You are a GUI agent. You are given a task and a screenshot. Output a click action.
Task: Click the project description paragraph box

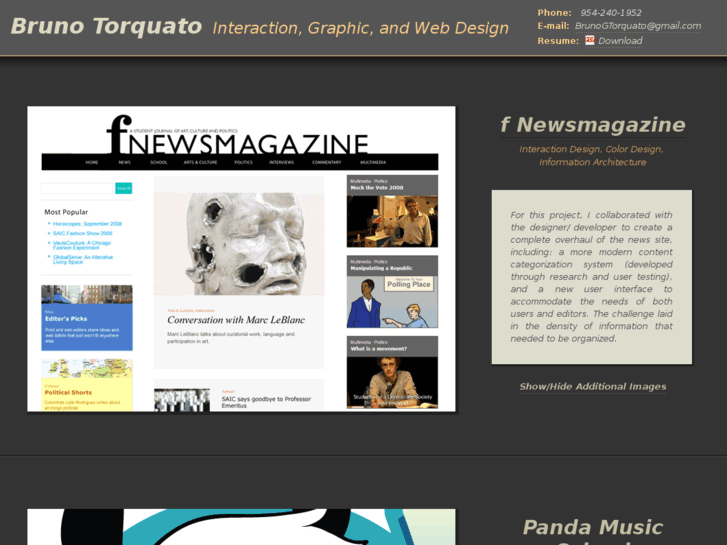[x=592, y=277]
